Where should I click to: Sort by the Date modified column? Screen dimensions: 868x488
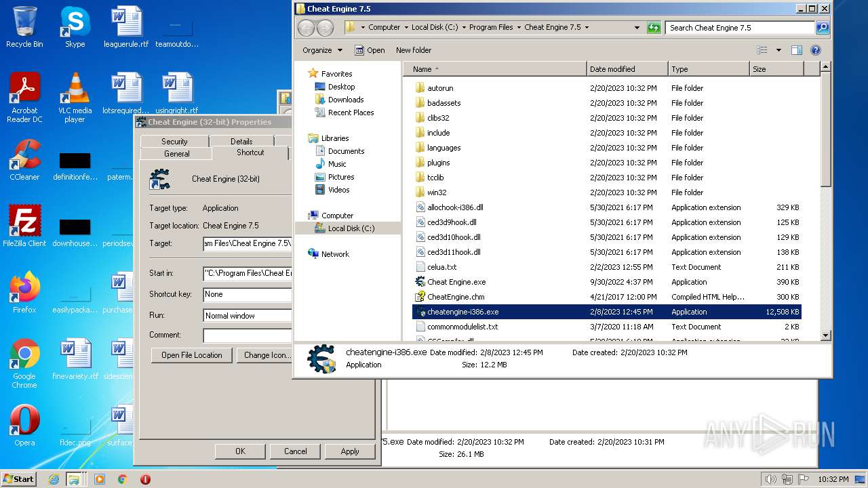point(627,69)
